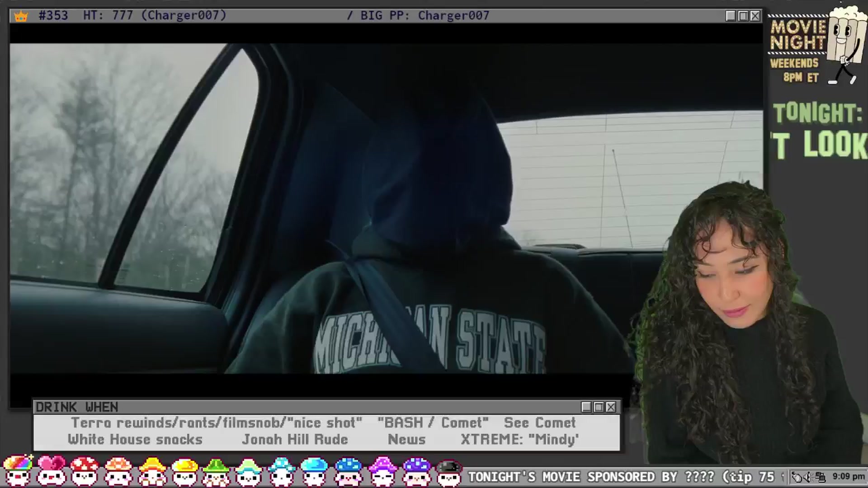Viewport: 868px width, 488px height.
Task: Click the mouse icon in the system tray
Action: pos(797,477)
